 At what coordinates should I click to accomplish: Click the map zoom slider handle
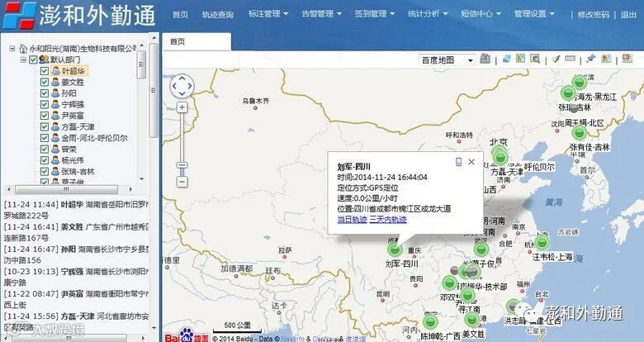coord(182,165)
